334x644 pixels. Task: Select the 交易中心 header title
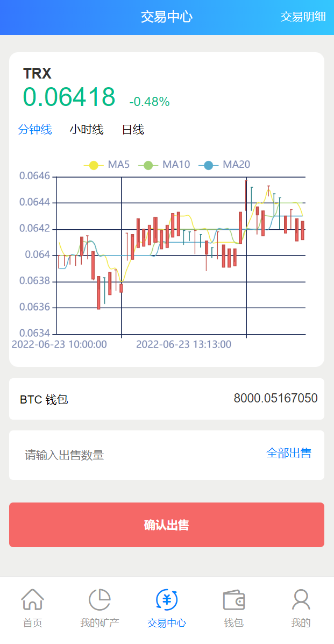[167, 17]
